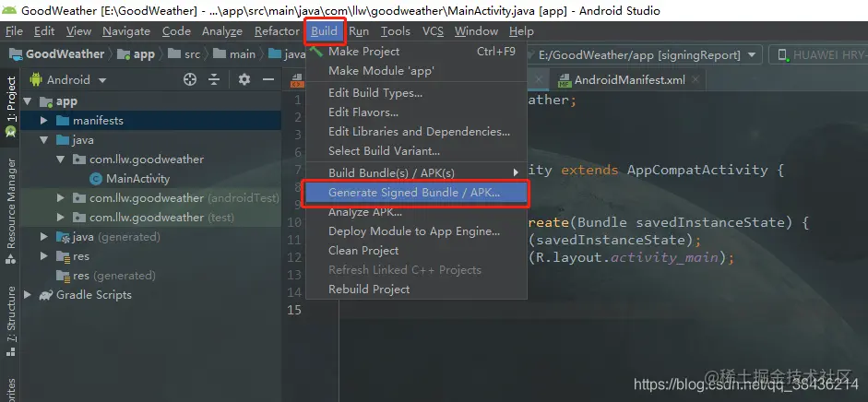Click GoodWeather breadcrumb in navigation bar
Screen dimensions: 868x402
65,54
